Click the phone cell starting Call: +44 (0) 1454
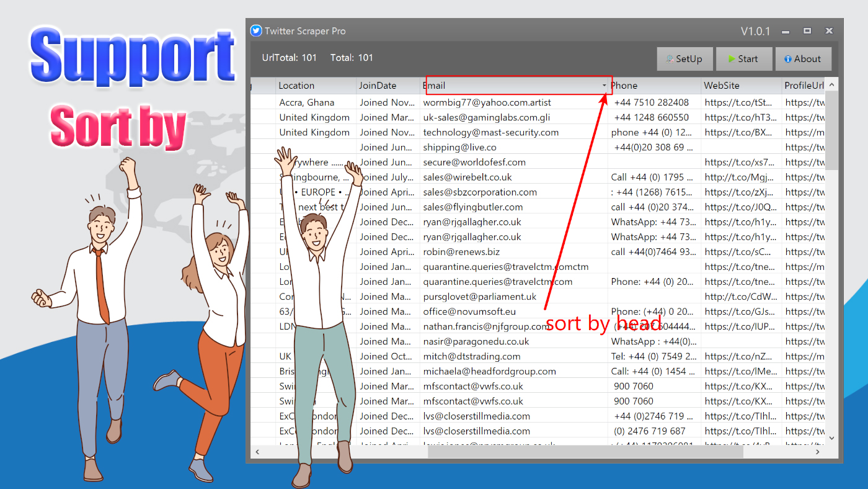The width and height of the screenshot is (868, 489). click(x=653, y=370)
